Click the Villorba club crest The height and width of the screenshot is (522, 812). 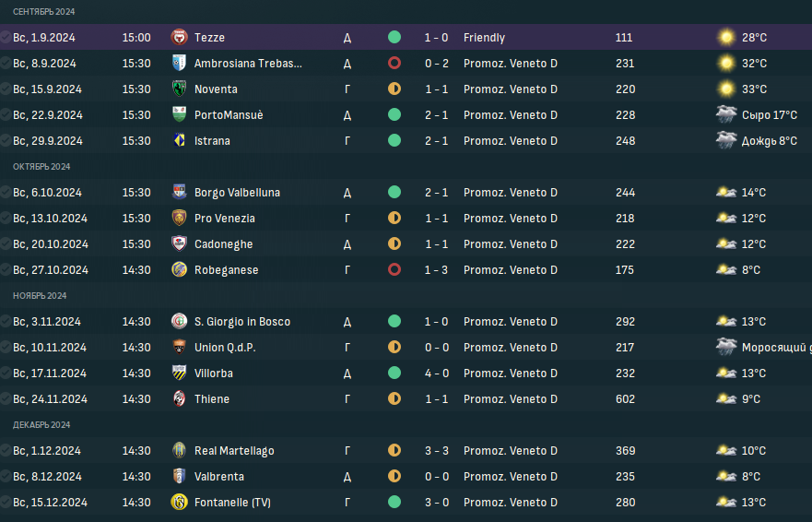180,374
